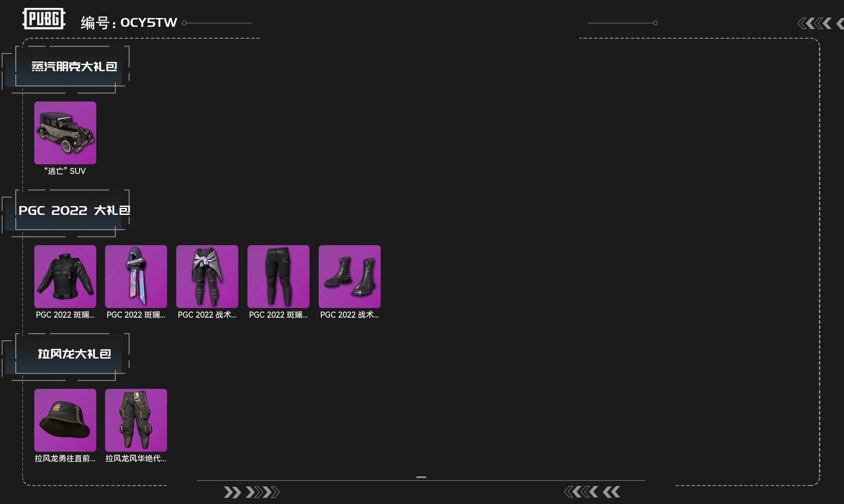Select the 拉风龙 bucket hat thumbnail
Screen dimensions: 844x504
click(x=65, y=420)
